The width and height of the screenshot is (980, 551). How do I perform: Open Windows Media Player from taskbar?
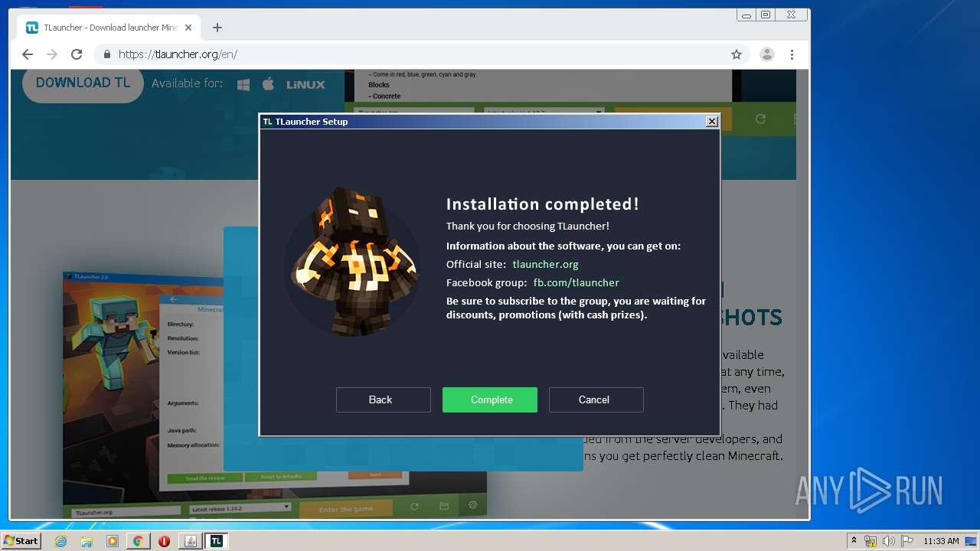pyautogui.click(x=113, y=541)
